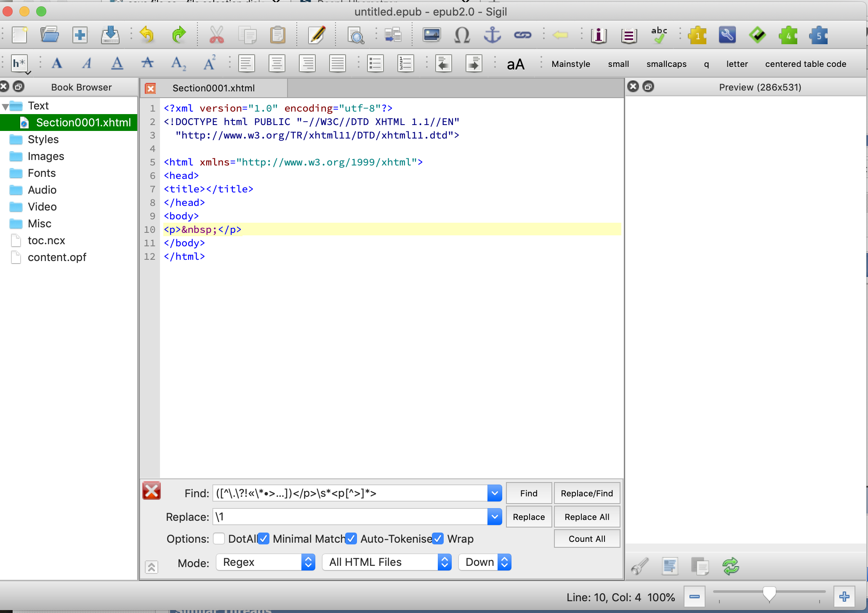
Task: Click the scissors Cut icon
Action: (x=216, y=35)
